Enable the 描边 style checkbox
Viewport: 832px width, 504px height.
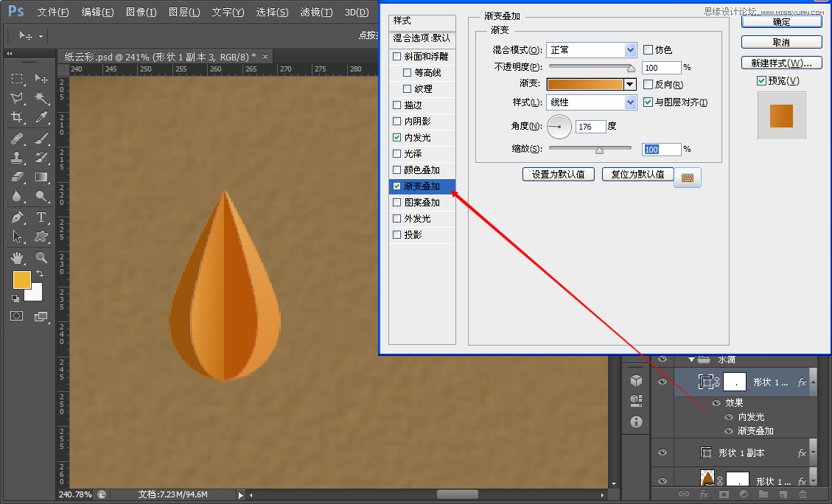click(397, 105)
